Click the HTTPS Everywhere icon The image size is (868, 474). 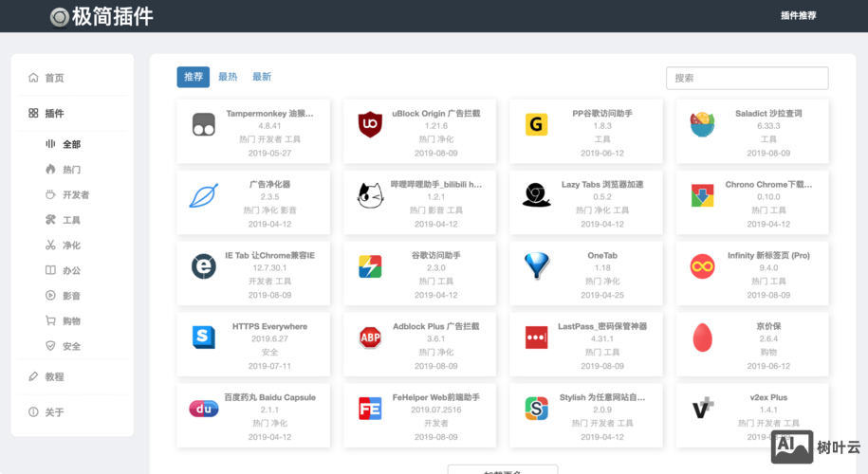tap(203, 337)
